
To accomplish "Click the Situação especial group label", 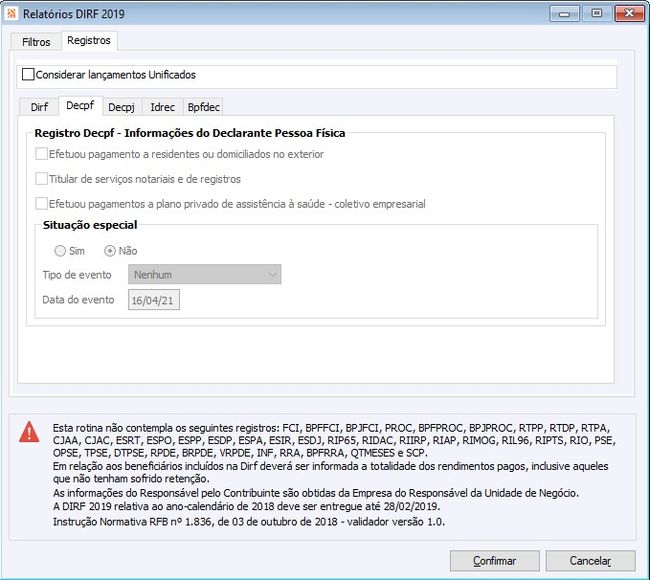I will [x=90, y=225].
